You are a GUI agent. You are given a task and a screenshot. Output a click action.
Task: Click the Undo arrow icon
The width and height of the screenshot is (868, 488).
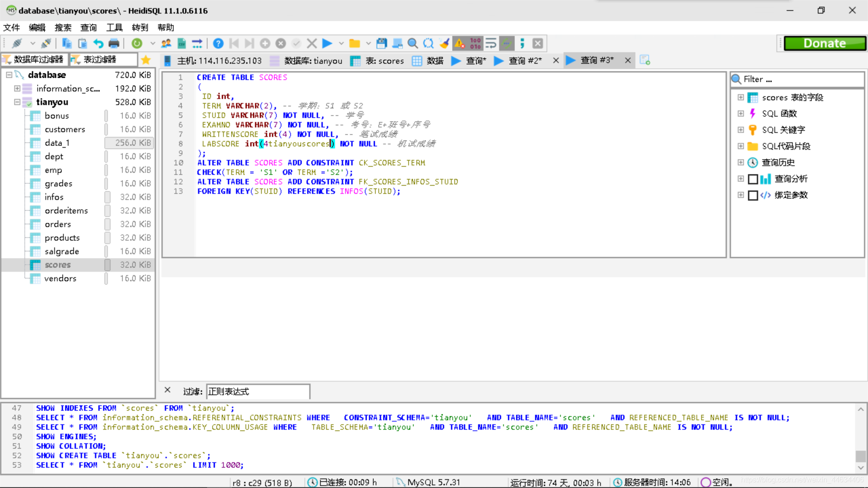pos(98,43)
